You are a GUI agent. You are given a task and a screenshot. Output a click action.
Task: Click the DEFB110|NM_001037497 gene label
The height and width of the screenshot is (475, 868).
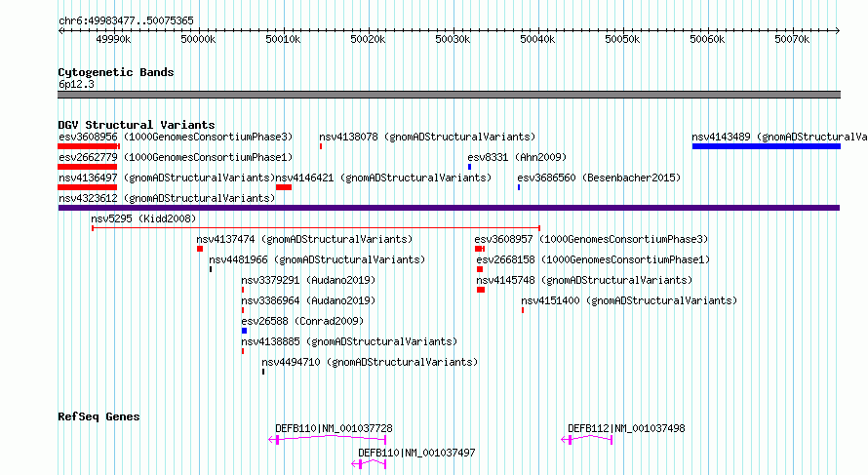coord(416,453)
